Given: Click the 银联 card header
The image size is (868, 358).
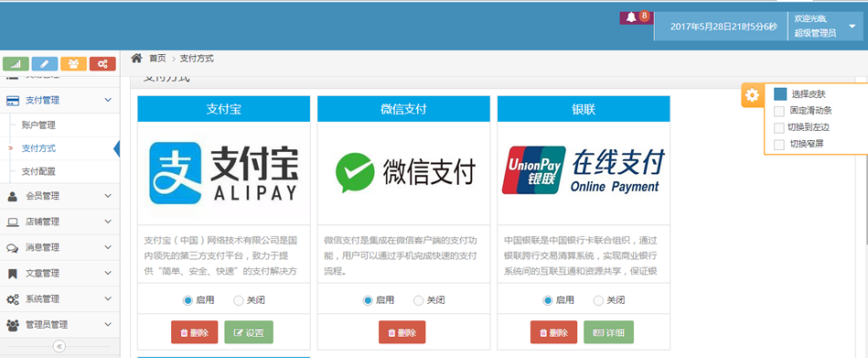Looking at the screenshot, I should [584, 109].
